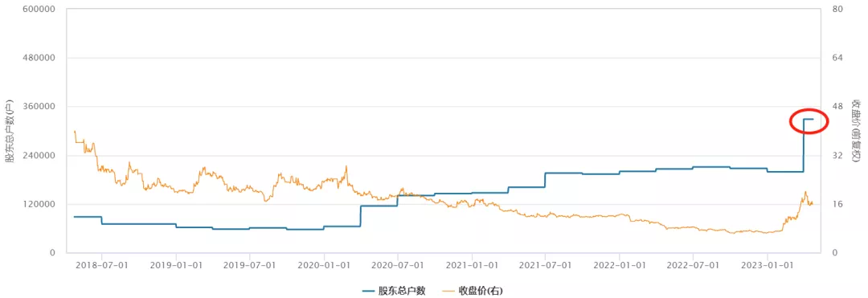
Task: Select the 2020-01-01 x-axis date label
Action: 324,265
